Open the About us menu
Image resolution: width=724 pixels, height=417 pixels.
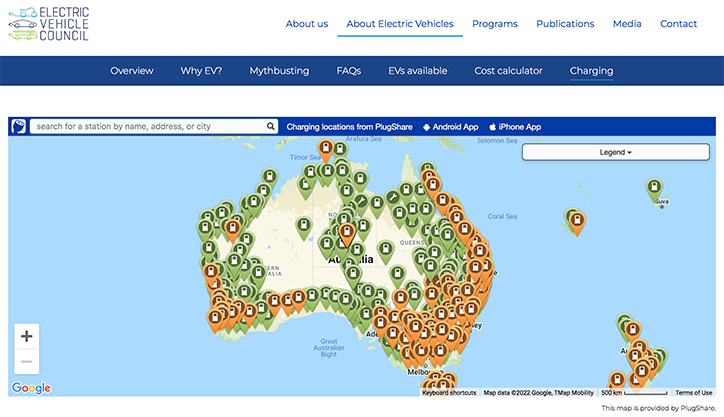(x=307, y=24)
